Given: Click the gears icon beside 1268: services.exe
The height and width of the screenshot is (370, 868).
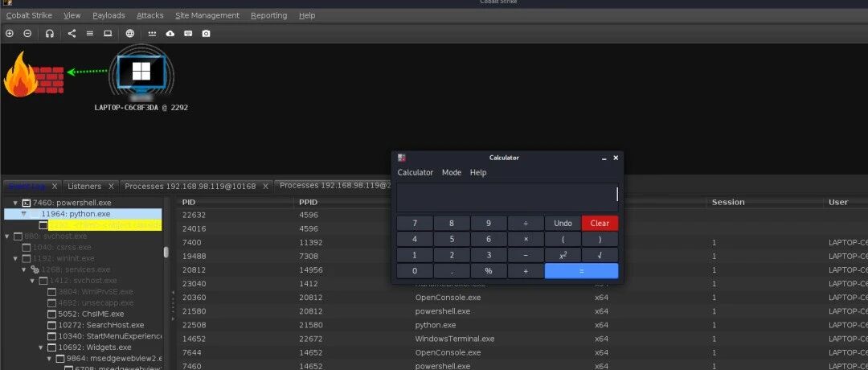Looking at the screenshot, I should (35, 269).
